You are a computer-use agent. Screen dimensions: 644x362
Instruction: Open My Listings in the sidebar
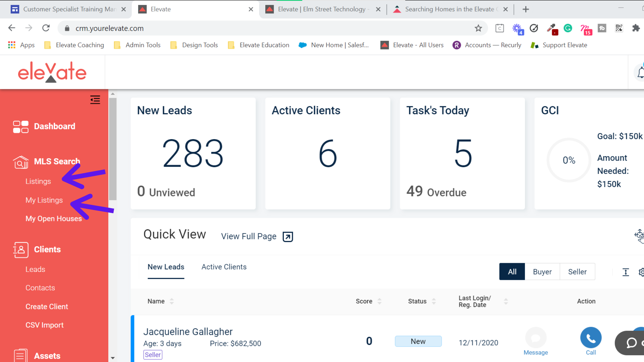[x=44, y=200]
